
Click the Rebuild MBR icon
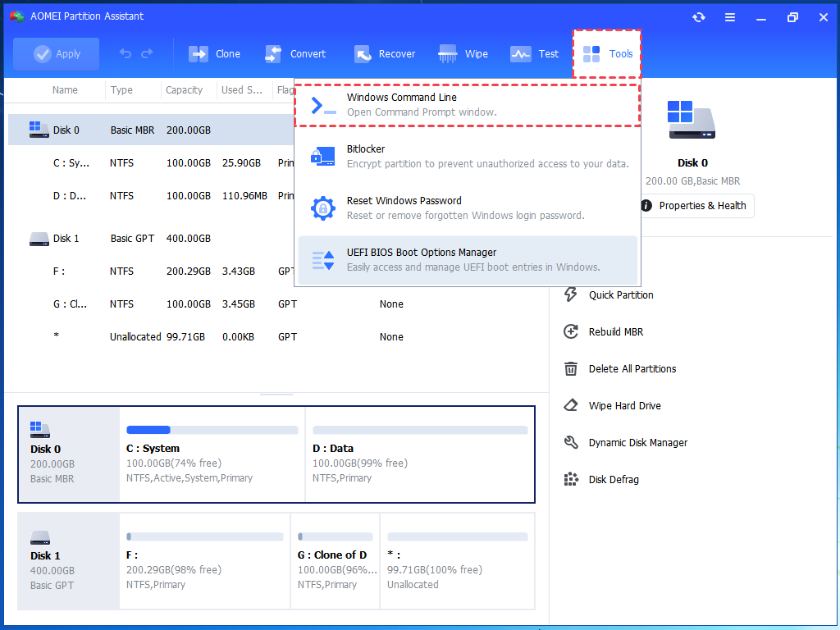(x=571, y=331)
